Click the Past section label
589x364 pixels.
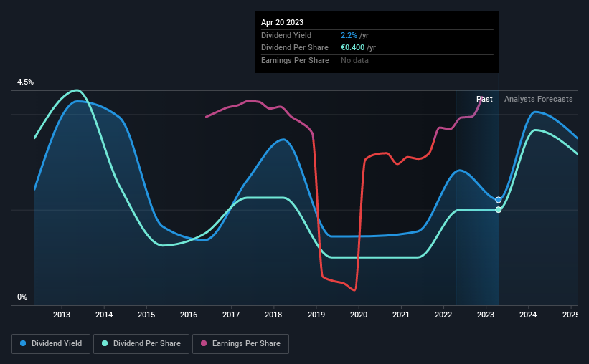[x=484, y=99]
